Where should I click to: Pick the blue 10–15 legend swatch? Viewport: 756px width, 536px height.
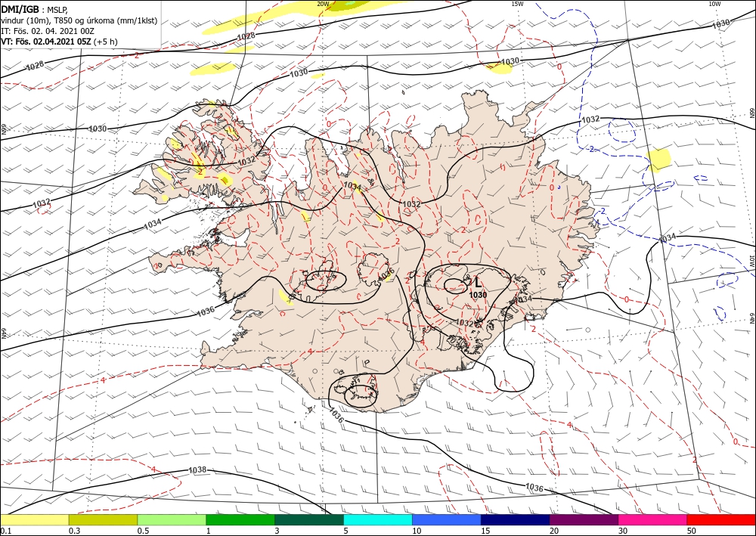[x=447, y=520]
